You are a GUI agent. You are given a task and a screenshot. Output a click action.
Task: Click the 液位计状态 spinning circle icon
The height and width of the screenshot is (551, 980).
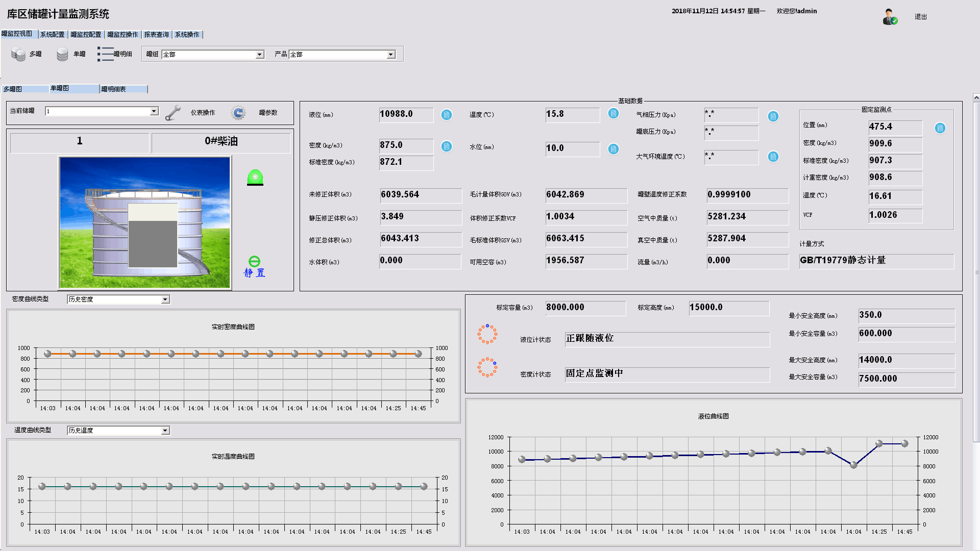(x=487, y=334)
